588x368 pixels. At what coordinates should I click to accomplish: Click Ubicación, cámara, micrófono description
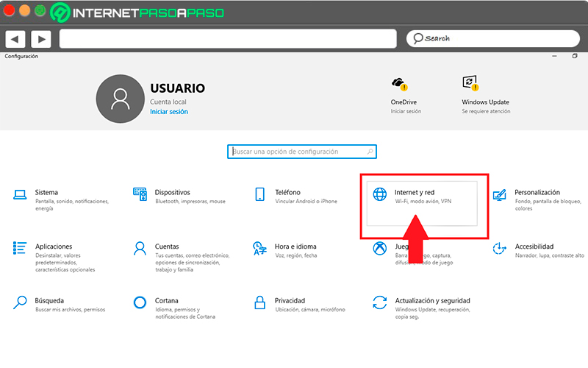click(x=310, y=309)
